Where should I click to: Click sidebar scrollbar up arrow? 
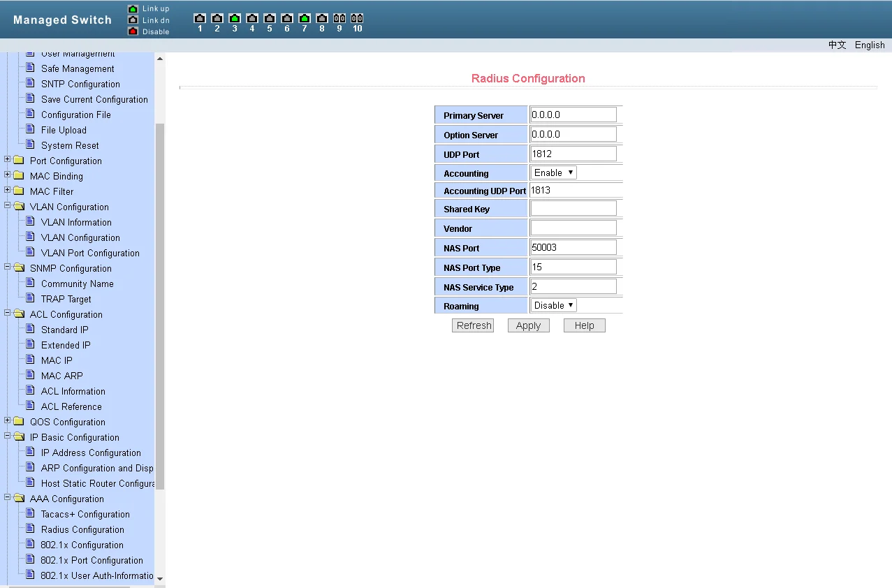tap(159, 59)
